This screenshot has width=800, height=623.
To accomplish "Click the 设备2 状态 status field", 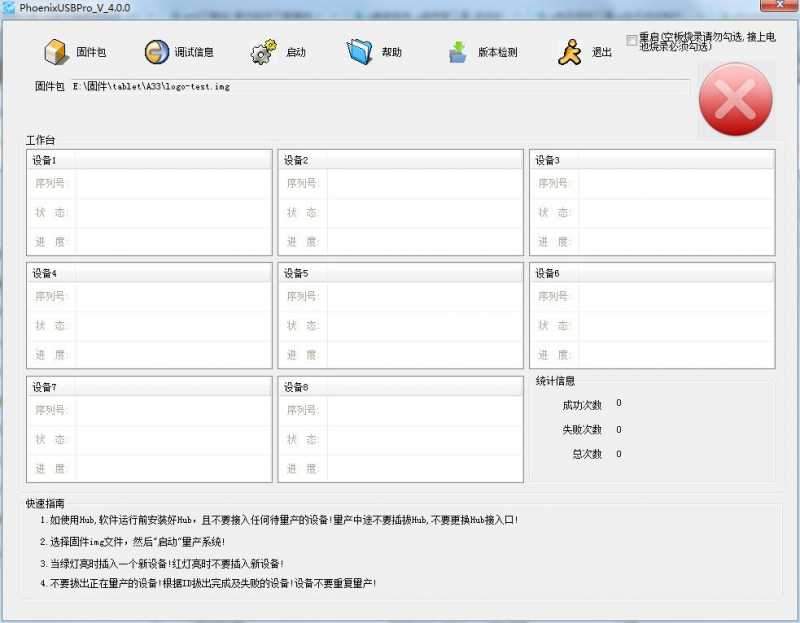I will (423, 213).
